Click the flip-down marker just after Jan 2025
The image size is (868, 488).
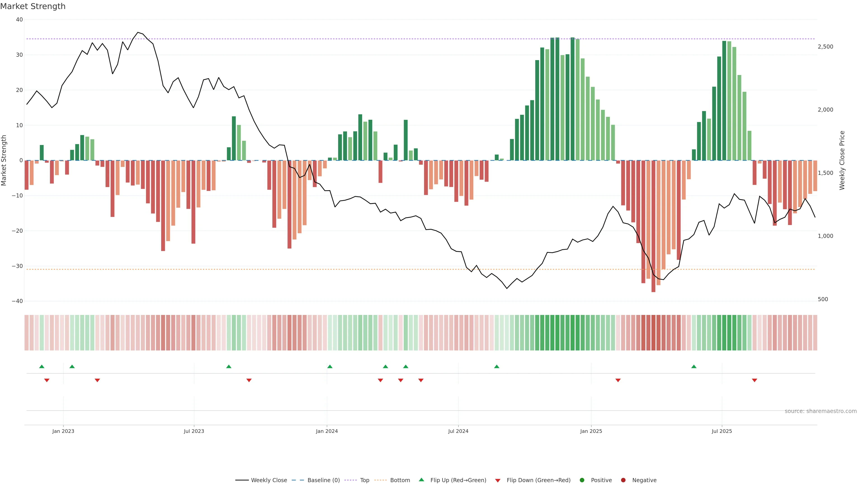[x=618, y=380]
